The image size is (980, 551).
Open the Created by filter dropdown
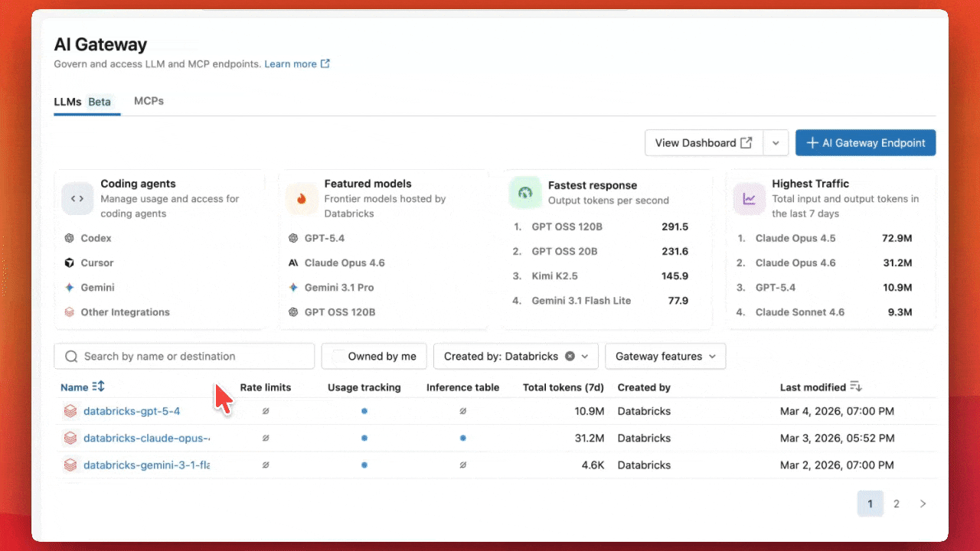[x=585, y=356]
